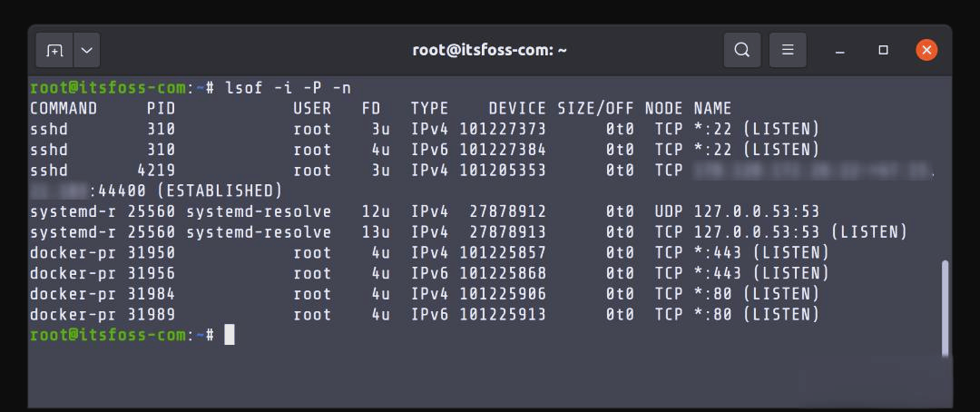
Task: Click the NAME column header
Action: [x=712, y=109]
